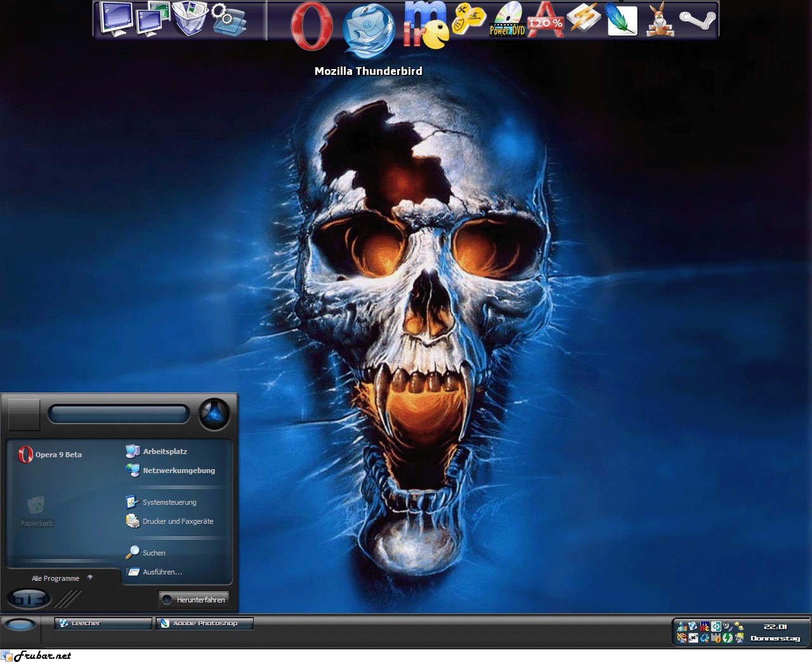Launch Winamp from the dock

pos(584,18)
